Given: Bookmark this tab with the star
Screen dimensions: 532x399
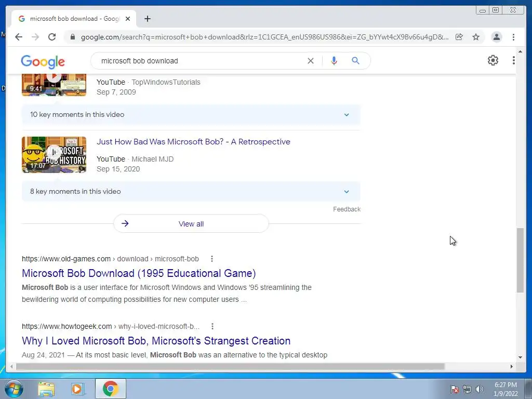Looking at the screenshot, I should 476,37.
